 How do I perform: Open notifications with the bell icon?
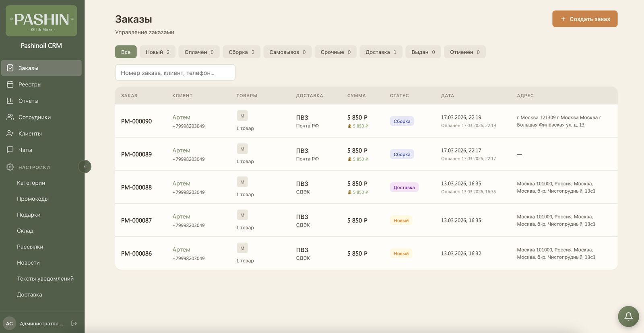(x=628, y=317)
